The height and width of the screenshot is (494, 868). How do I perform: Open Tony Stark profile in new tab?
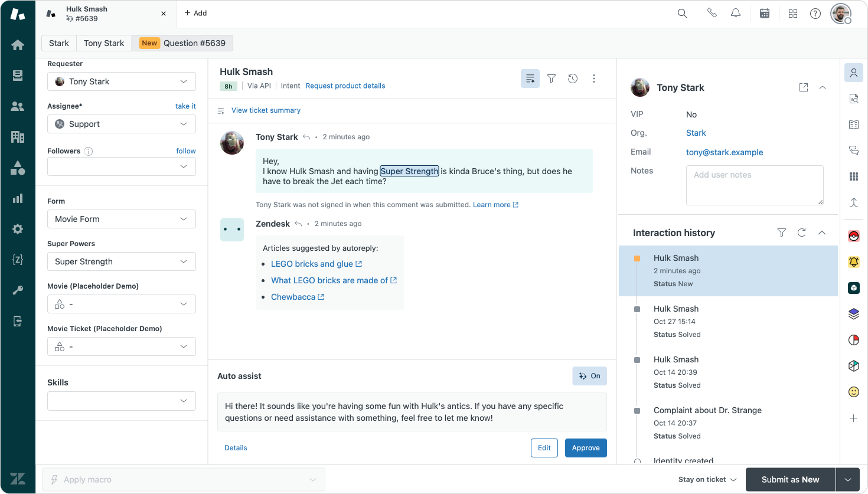[x=804, y=87]
